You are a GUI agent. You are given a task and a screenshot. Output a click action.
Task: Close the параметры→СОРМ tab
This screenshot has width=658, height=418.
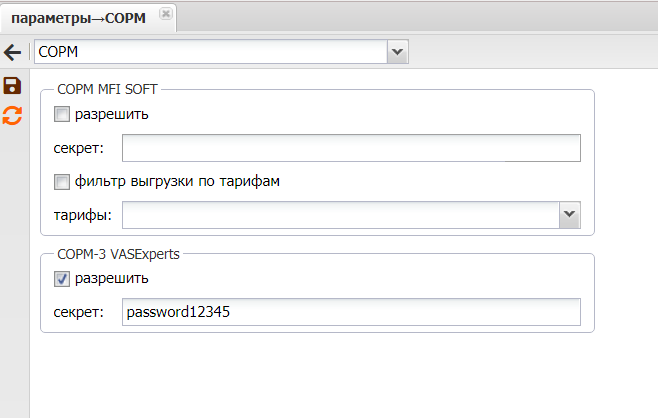(165, 13)
